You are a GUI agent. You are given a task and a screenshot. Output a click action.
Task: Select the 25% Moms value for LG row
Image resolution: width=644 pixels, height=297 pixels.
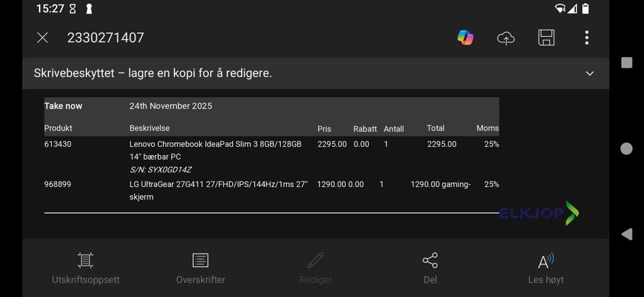point(492,184)
